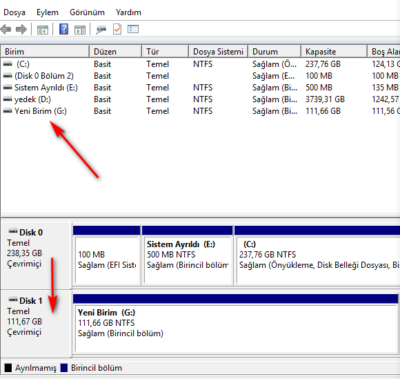Toggle the console tree pane icon

[42, 30]
